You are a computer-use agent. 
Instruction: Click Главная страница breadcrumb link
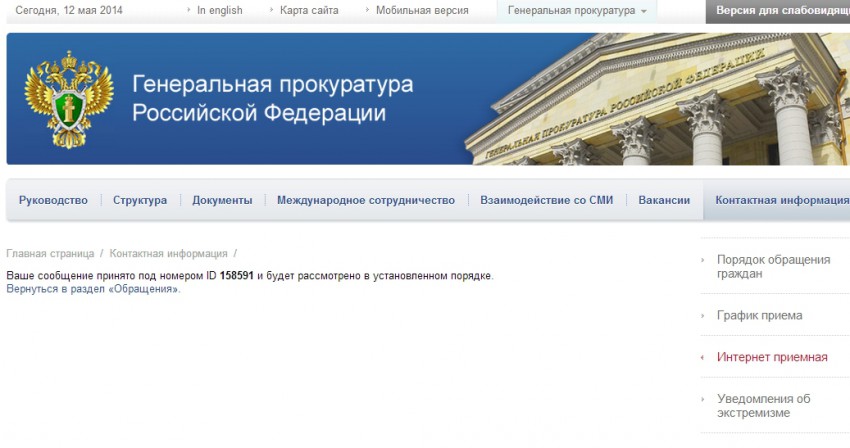(x=50, y=254)
